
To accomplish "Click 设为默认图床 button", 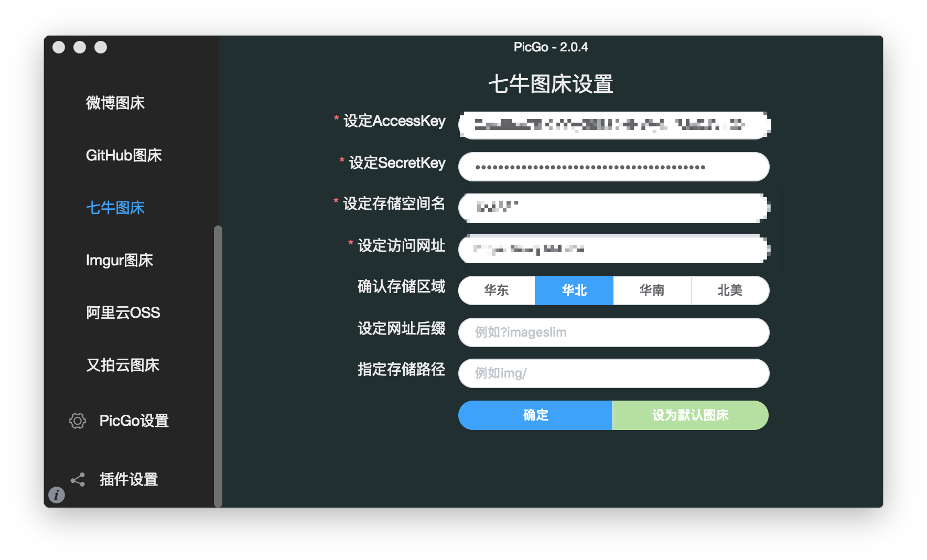I will [691, 415].
